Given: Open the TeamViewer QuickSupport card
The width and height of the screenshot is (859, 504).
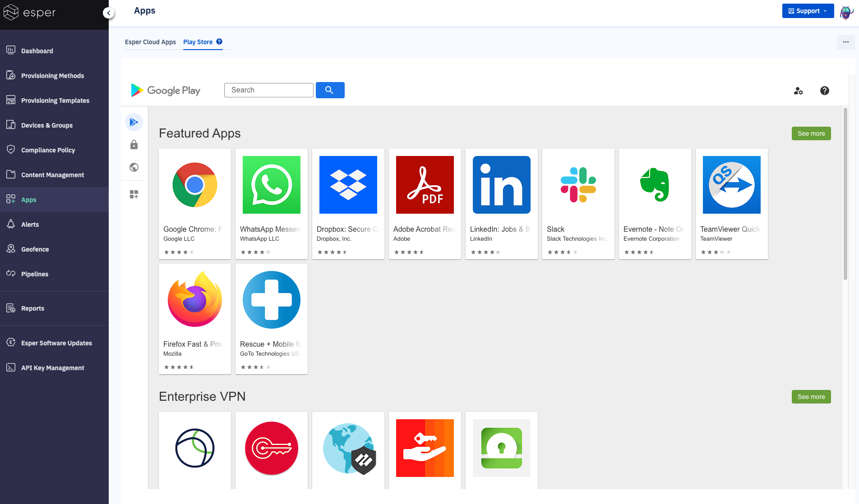Looking at the screenshot, I should 732,204.
